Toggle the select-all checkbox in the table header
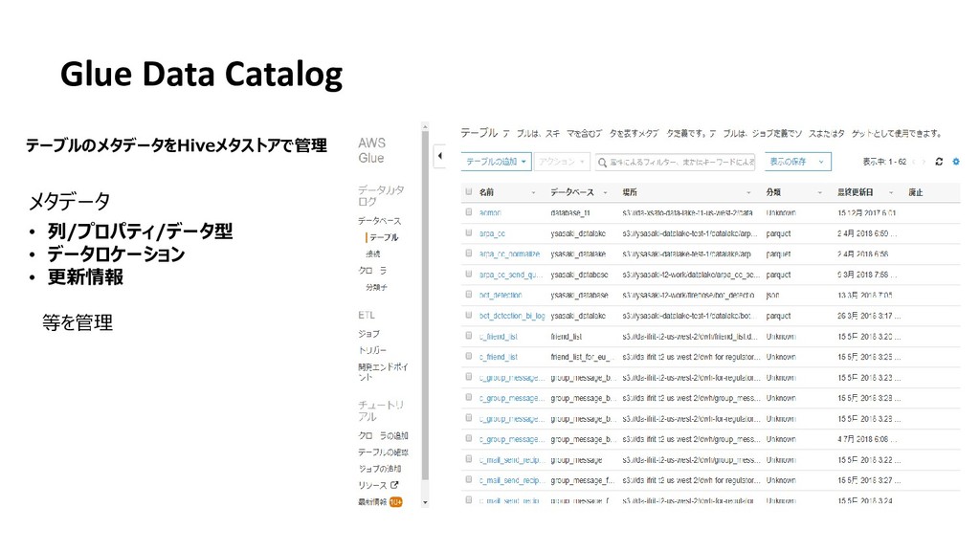 [x=469, y=191]
